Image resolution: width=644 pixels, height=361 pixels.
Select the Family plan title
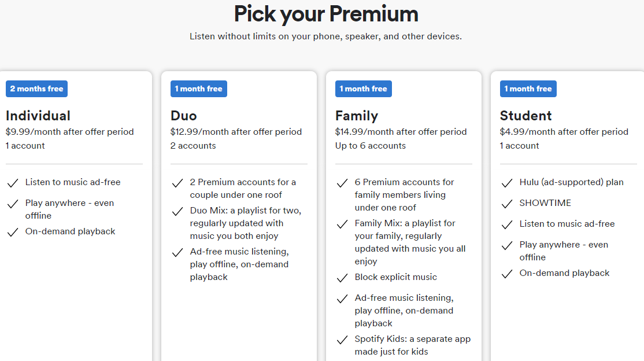click(357, 116)
